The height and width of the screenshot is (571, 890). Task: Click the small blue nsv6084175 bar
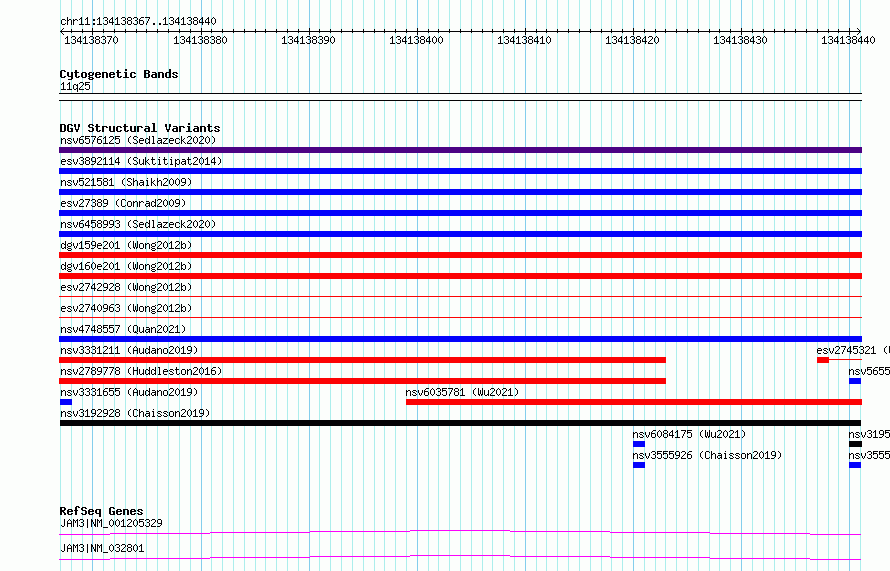point(639,444)
